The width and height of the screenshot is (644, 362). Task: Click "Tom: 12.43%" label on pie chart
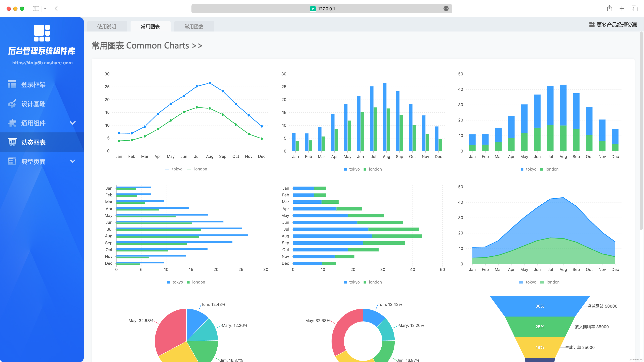click(213, 304)
